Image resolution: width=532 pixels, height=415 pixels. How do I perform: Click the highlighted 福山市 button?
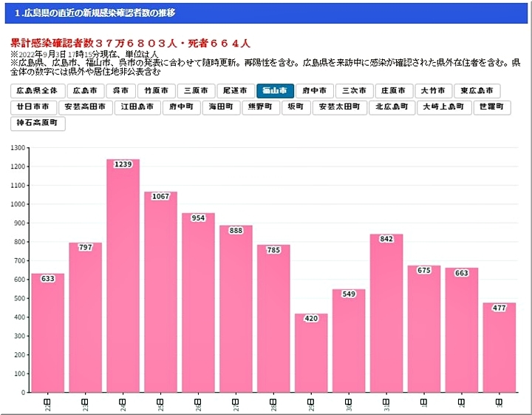275,91
